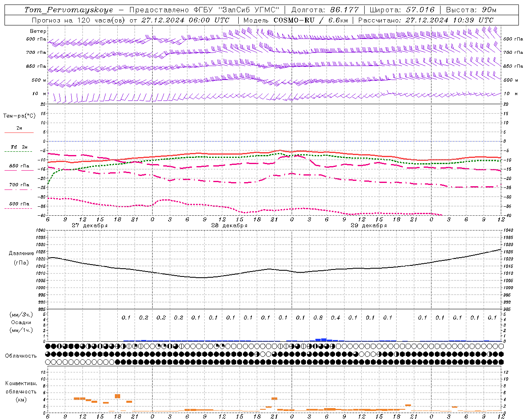This screenshot has height=420, width=525.
Task: Click the 'Модель COSMO-RU / 6.6км' label
Action: 296,20
